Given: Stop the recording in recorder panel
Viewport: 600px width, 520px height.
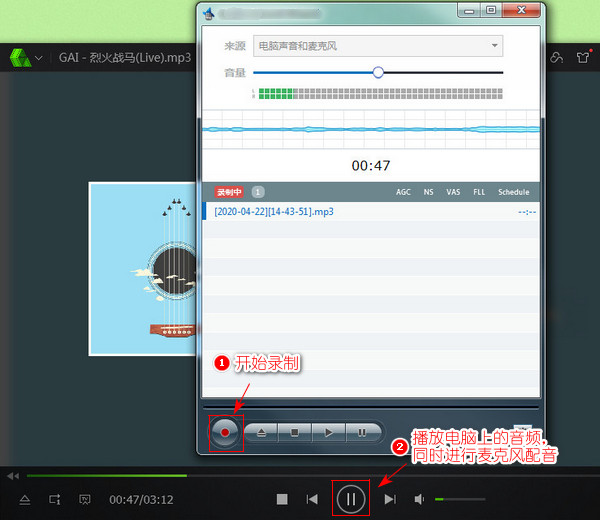Looking at the screenshot, I should click(x=295, y=433).
